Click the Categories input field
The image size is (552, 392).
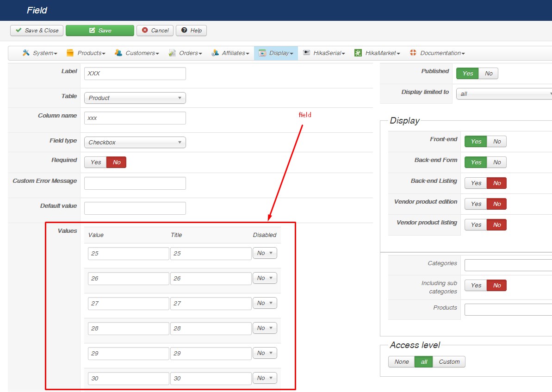click(x=508, y=265)
